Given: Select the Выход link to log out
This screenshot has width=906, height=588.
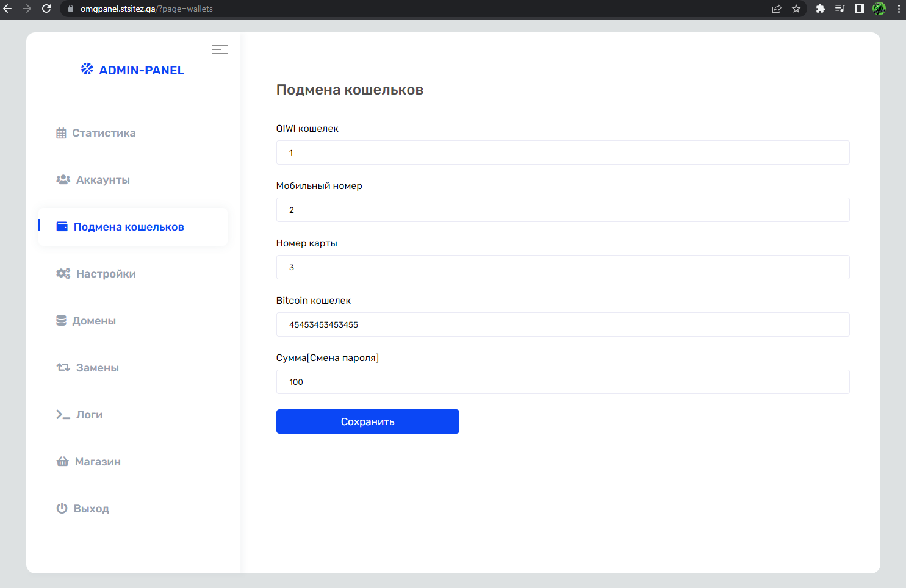Looking at the screenshot, I should coord(91,508).
